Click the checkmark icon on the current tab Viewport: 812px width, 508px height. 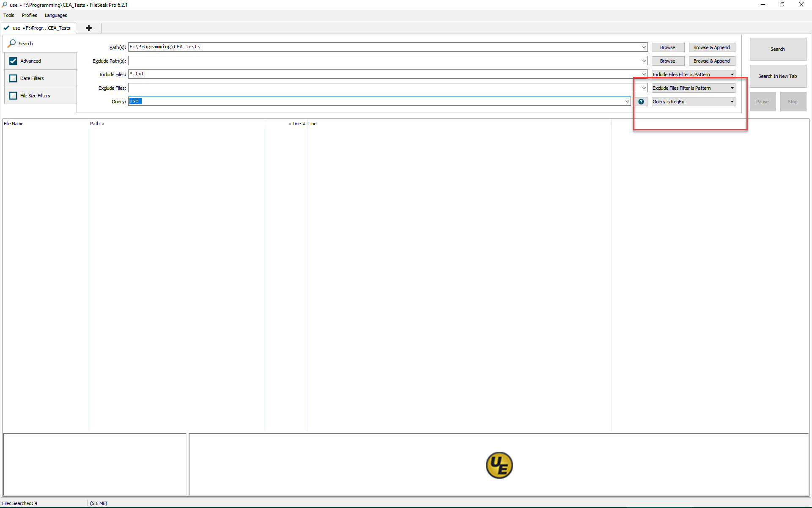pos(6,28)
